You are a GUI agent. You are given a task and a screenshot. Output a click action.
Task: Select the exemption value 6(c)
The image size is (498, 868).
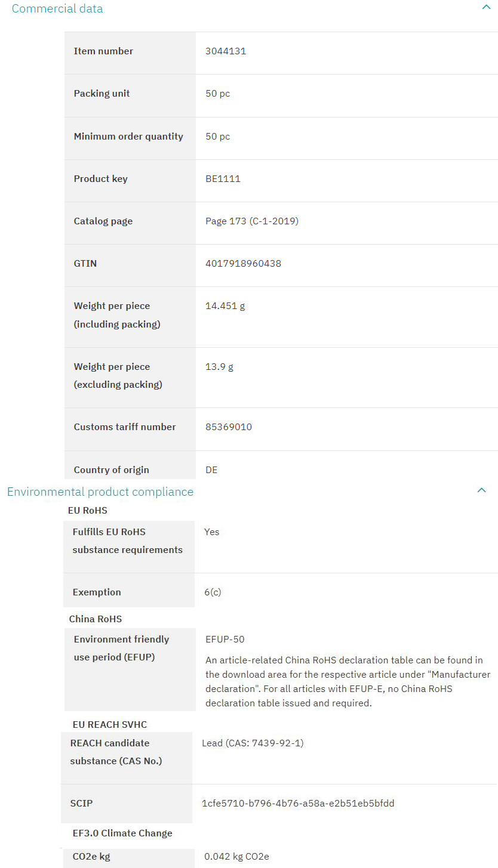click(x=213, y=592)
